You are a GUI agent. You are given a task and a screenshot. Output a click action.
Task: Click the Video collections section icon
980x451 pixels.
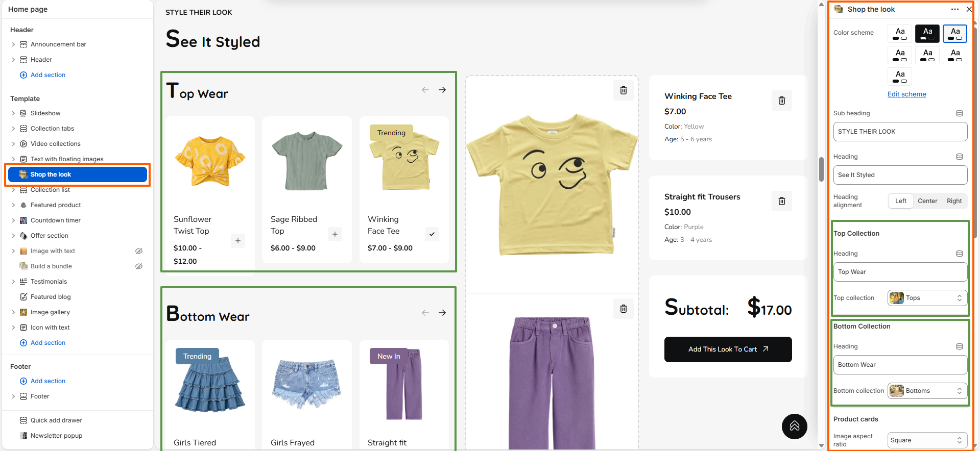tap(23, 144)
